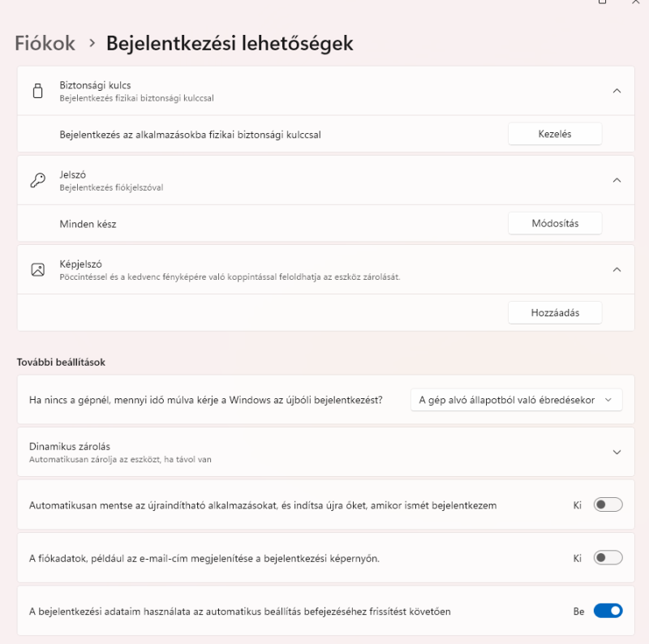
Task: Collapse the Biztonsági kulcs section
Action: [x=617, y=91]
